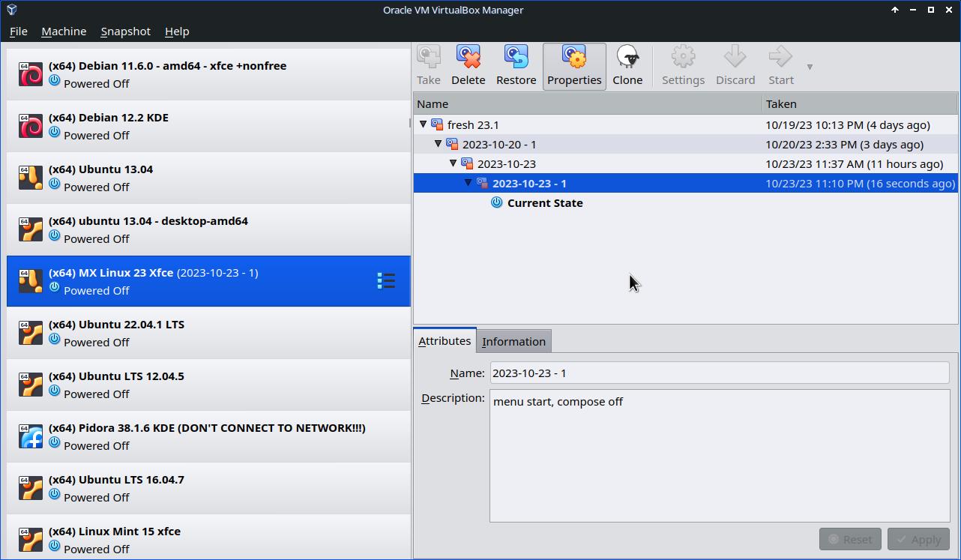Click the MX Linux 23 Xfce OS icon
The height and width of the screenshot is (560, 961).
31,281
